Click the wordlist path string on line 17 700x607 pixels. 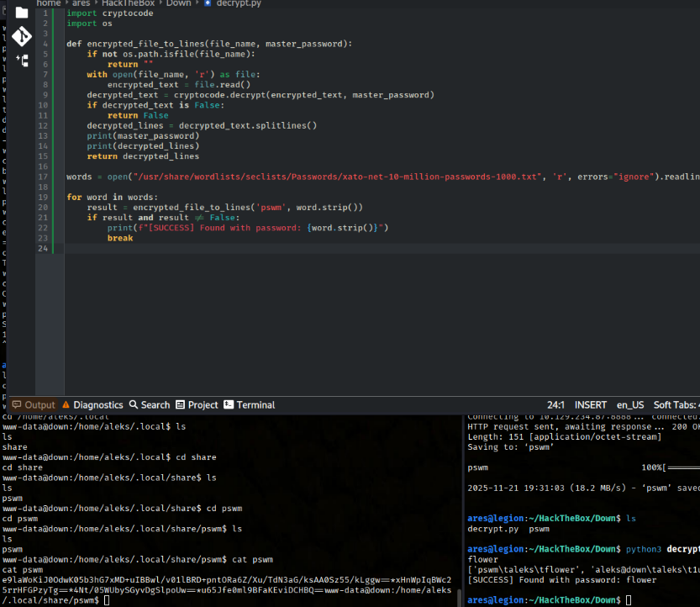click(337, 177)
